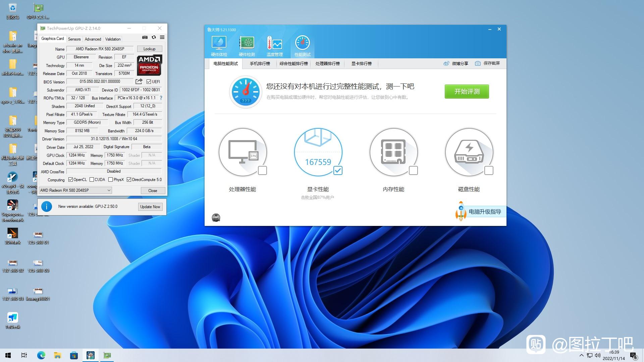644x362 pixels.
Task: Click the GPU name field
Action: (x=100, y=49)
